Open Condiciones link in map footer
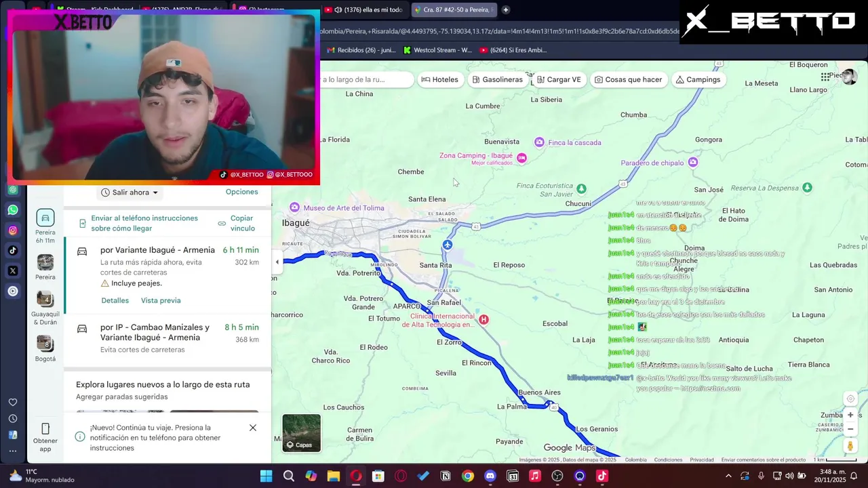 coord(668,460)
